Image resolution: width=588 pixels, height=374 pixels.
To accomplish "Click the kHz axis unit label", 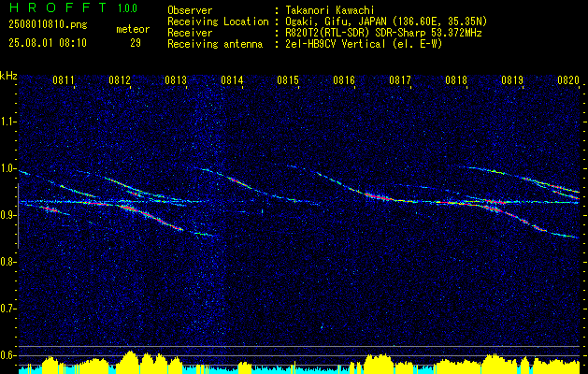I will 8,76.
